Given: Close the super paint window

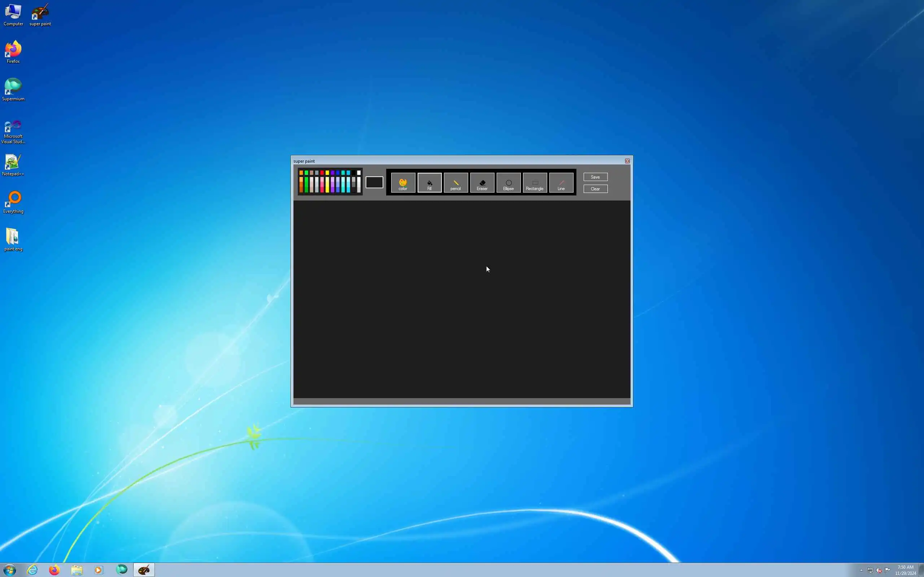Looking at the screenshot, I should tap(627, 161).
